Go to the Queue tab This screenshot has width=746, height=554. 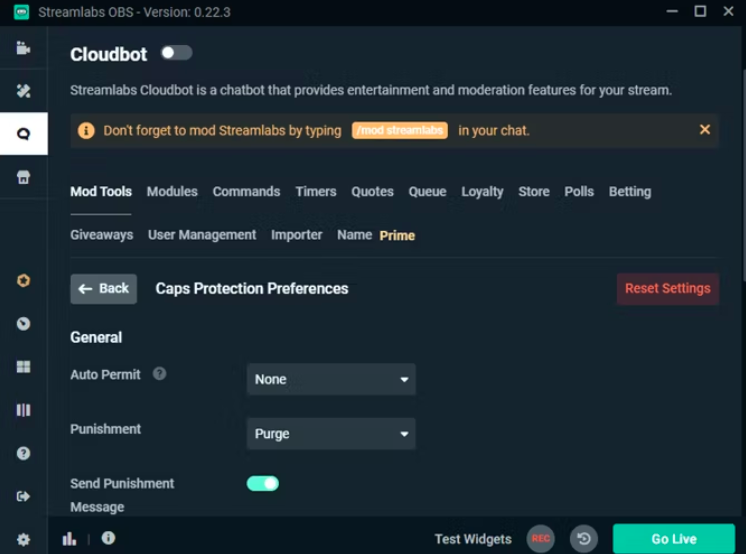(427, 191)
